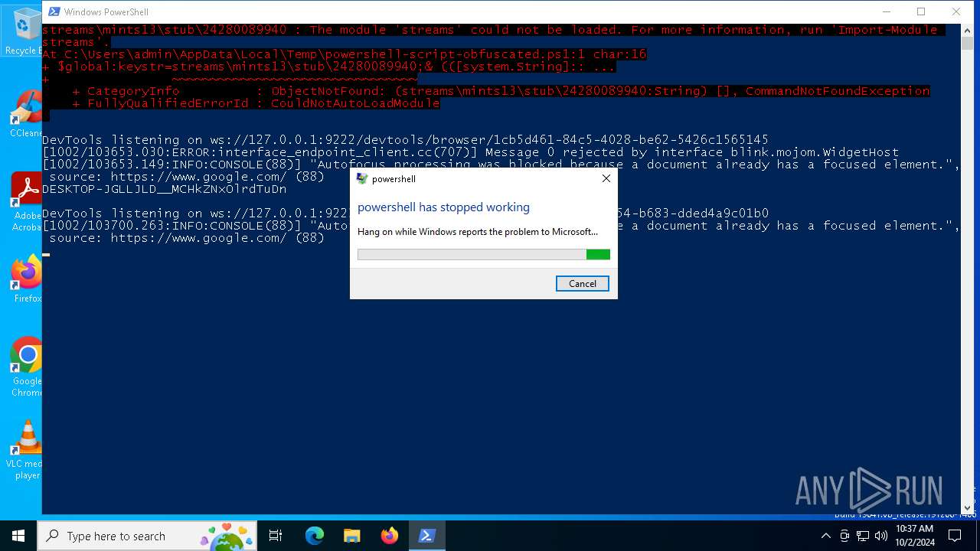Show hidden system tray icons
Screen dimensions: 980x551
pyautogui.click(x=825, y=536)
